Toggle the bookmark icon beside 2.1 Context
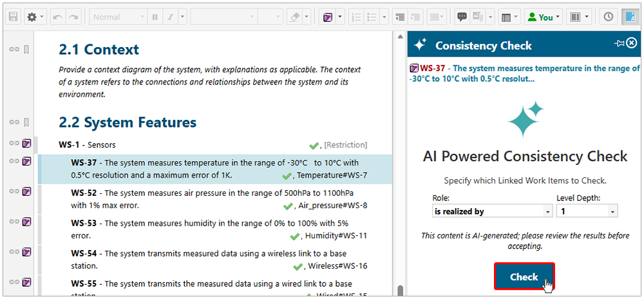The width and height of the screenshot is (644, 299). click(27, 50)
